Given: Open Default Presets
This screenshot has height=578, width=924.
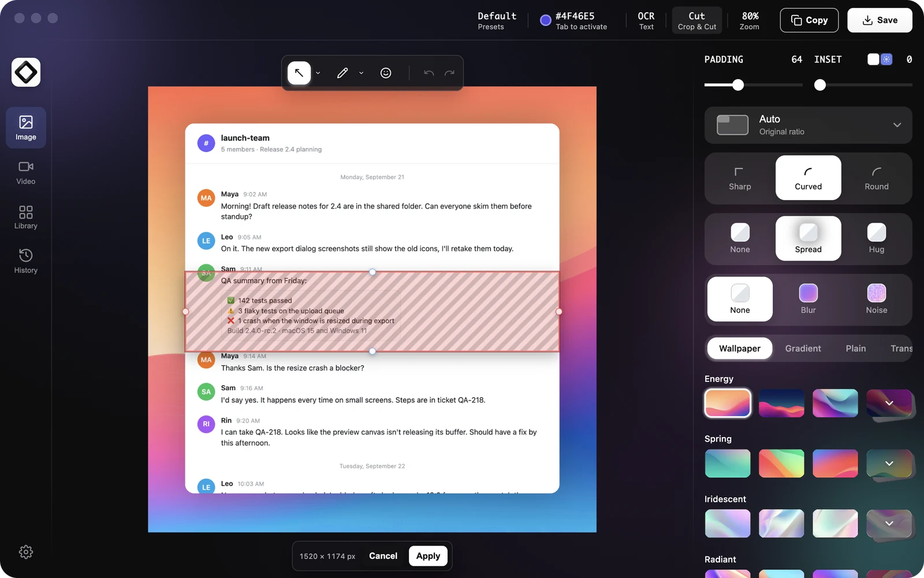Looking at the screenshot, I should [497, 21].
